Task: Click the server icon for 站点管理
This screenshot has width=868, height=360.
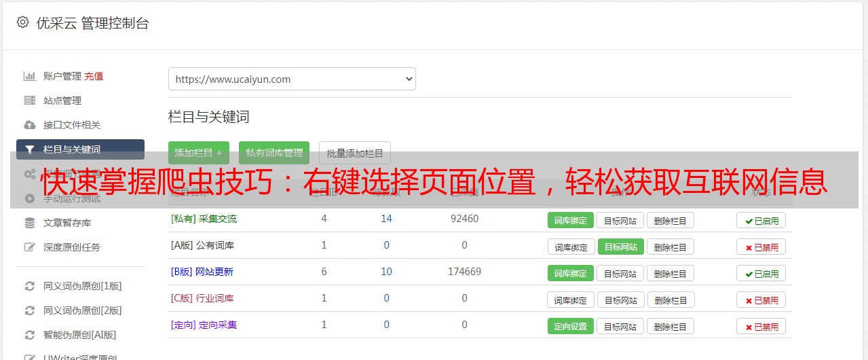Action: (29, 101)
